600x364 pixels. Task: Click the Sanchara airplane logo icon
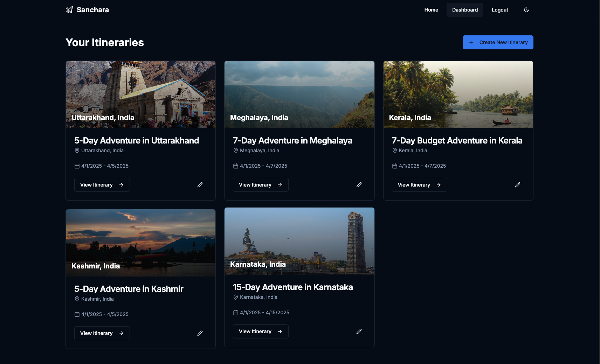(70, 10)
